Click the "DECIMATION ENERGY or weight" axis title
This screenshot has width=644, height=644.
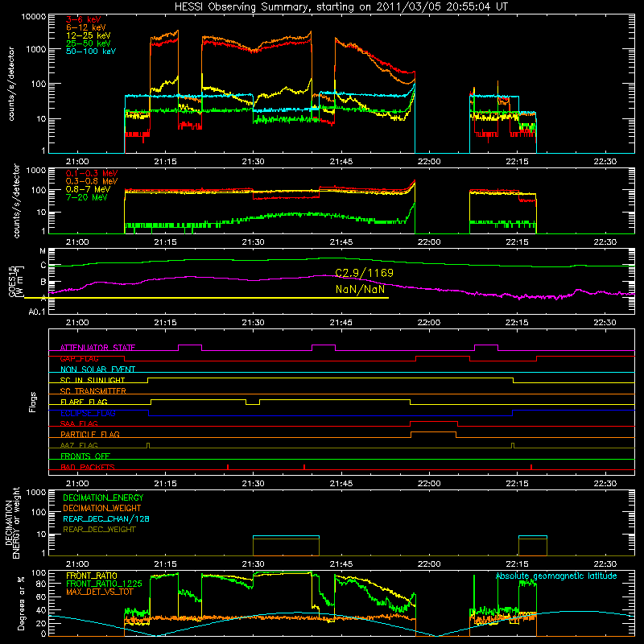coord(13,523)
